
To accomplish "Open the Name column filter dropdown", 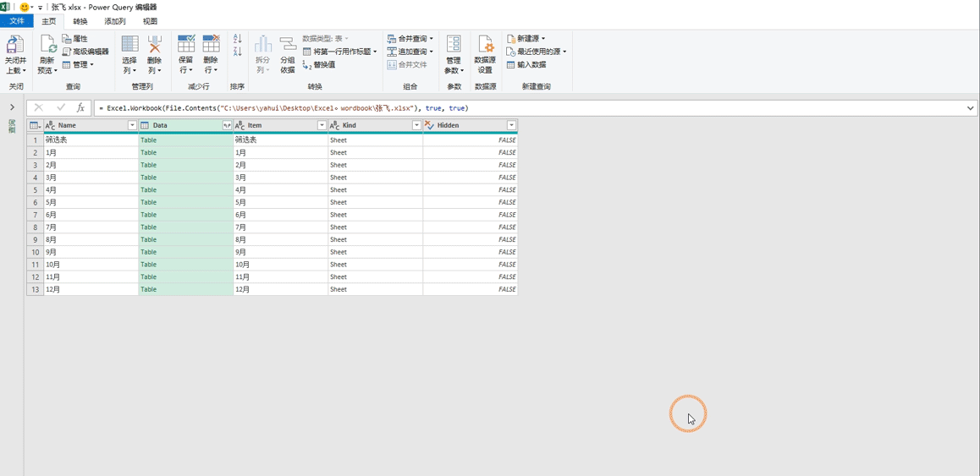I will (132, 126).
